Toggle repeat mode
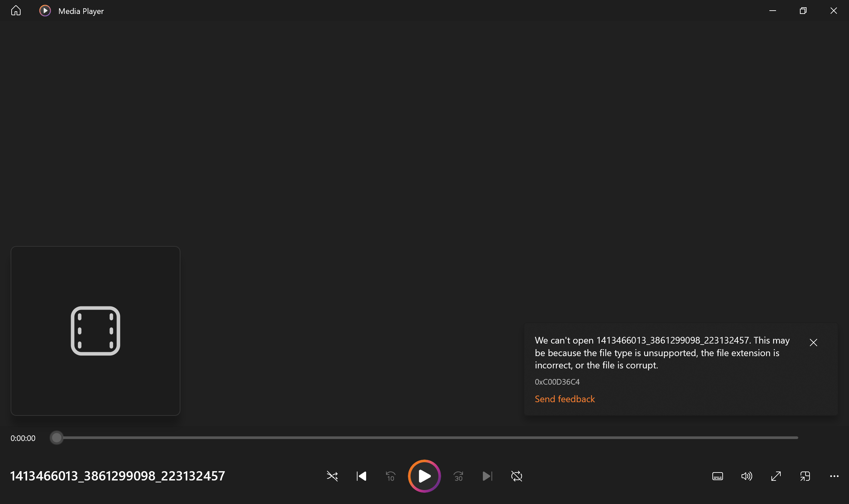 pyautogui.click(x=517, y=476)
